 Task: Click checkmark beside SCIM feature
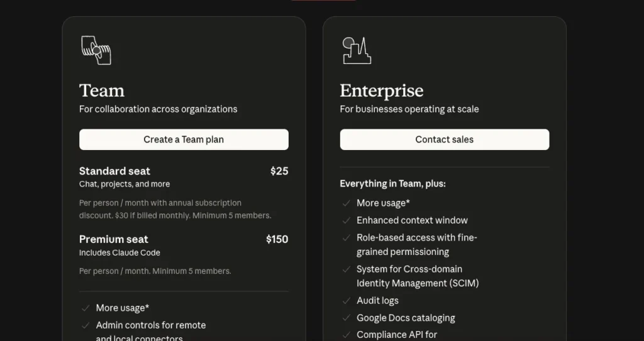[346, 269]
